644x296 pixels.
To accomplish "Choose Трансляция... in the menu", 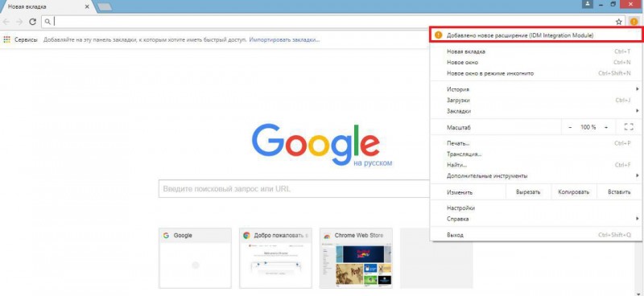I will coord(536,154).
